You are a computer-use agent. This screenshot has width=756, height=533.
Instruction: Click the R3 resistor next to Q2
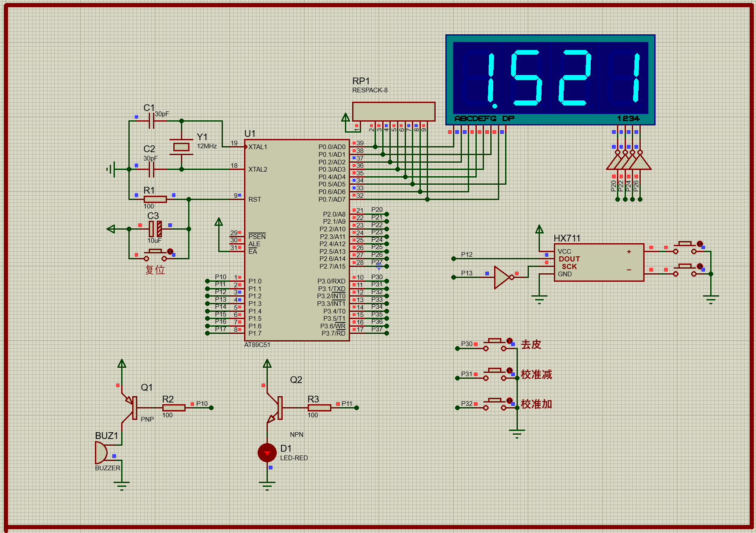pyautogui.click(x=319, y=408)
